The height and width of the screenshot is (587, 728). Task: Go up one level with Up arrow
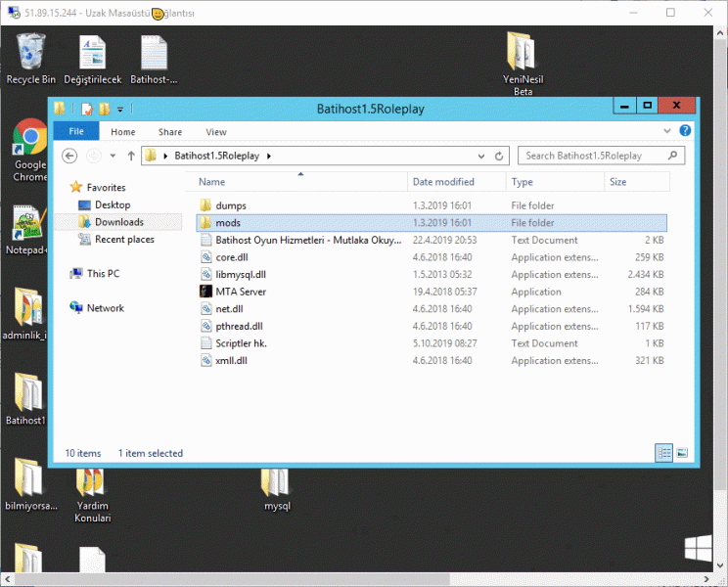point(131,156)
